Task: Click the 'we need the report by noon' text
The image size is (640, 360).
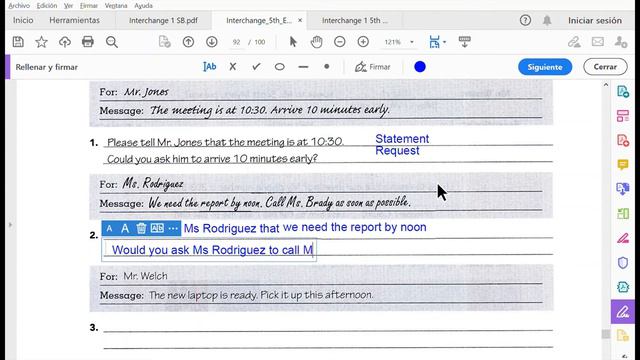Action: [x=354, y=227]
